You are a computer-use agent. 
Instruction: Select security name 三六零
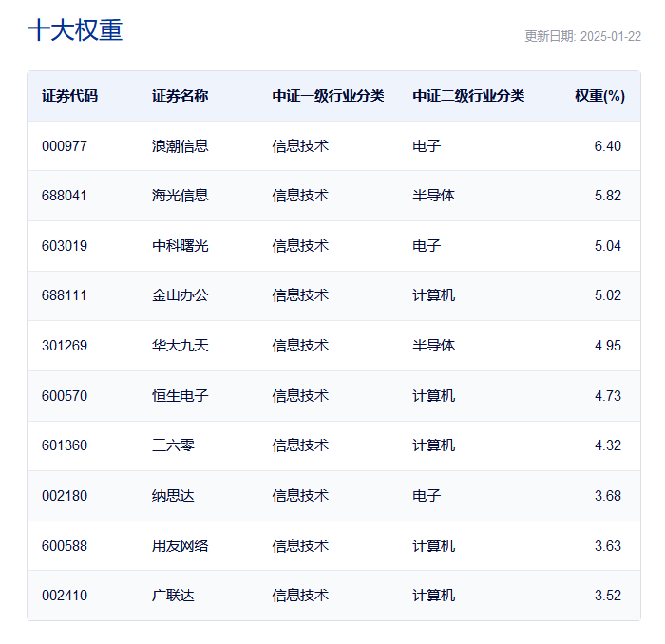[x=173, y=445]
